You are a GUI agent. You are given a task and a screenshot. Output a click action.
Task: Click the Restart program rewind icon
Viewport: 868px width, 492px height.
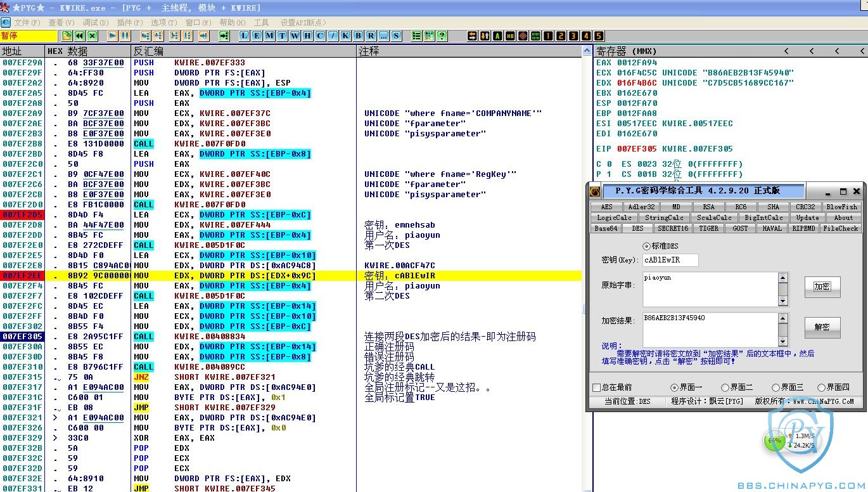[80, 36]
